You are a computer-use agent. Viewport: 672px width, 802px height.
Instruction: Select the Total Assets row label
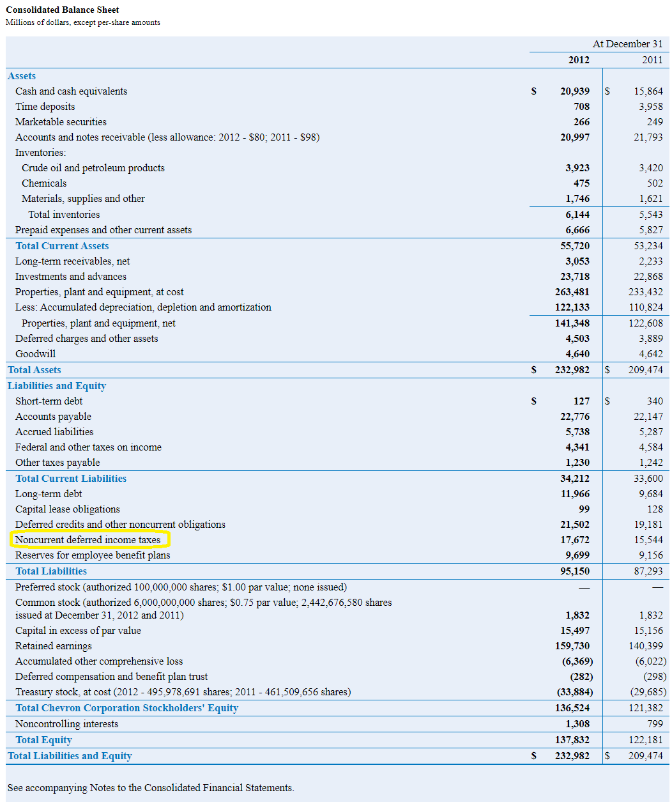(34, 370)
